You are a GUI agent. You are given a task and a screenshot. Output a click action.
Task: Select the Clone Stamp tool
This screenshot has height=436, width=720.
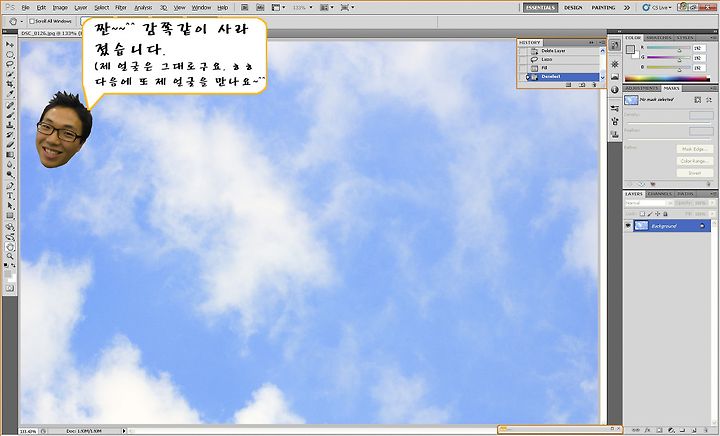(10, 126)
